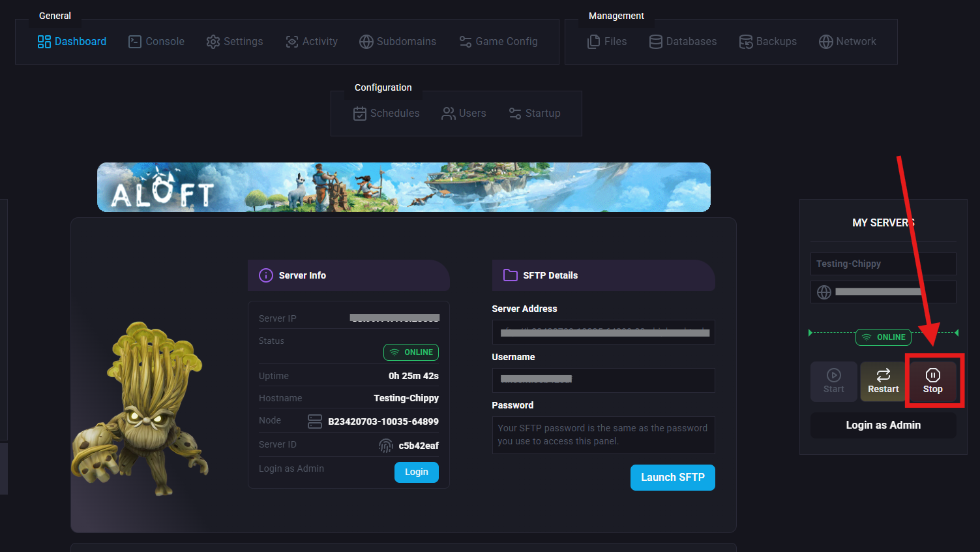This screenshot has height=552, width=980.
Task: Click the Activity scan icon
Action: (x=292, y=42)
